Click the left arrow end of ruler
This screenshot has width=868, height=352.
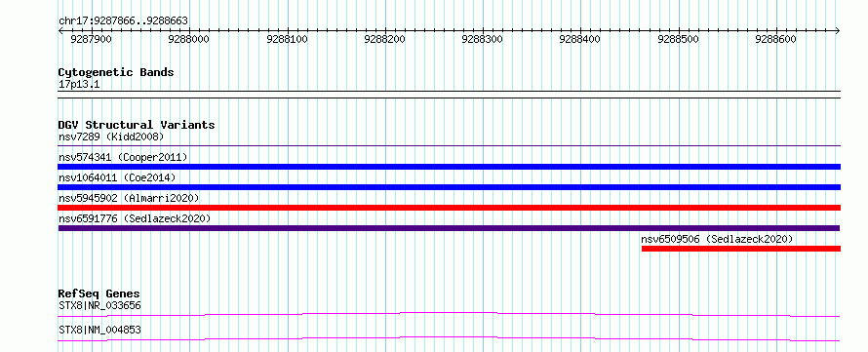point(60,30)
